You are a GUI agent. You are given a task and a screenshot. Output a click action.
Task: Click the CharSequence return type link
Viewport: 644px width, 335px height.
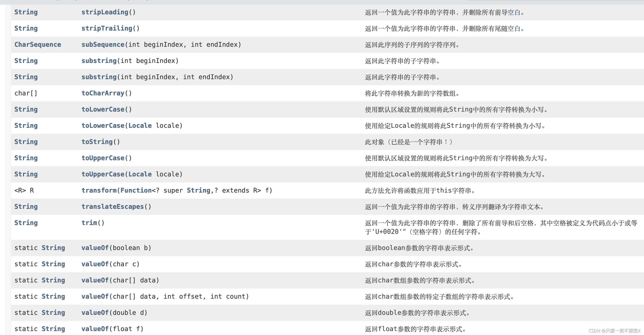pyautogui.click(x=38, y=45)
